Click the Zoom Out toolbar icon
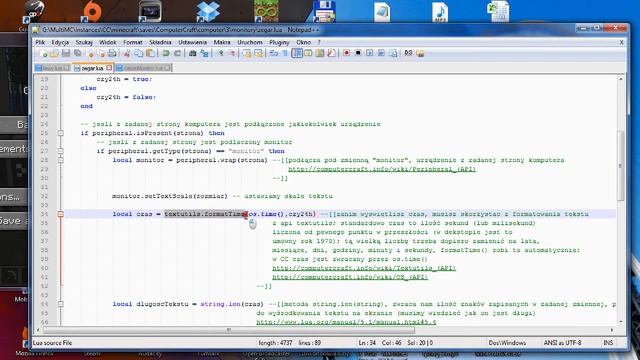Screen dimensions: 640x360 (232, 53)
